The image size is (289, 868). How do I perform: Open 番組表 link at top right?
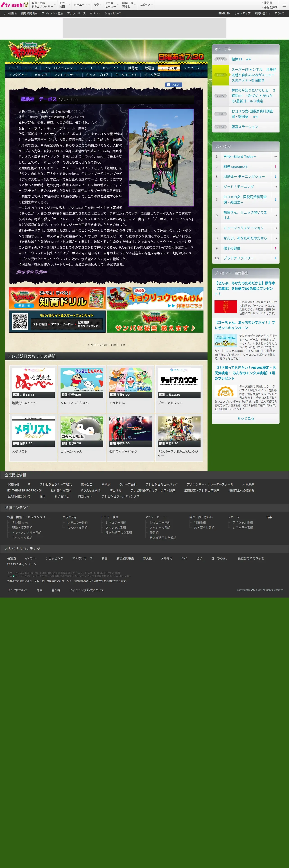click(268, 3)
